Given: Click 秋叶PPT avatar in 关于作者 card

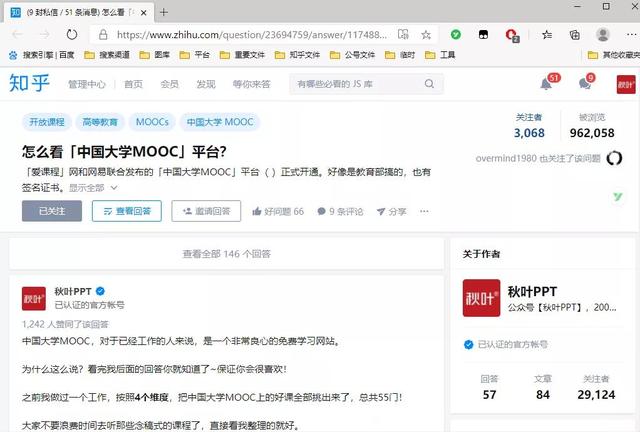Looking at the screenshot, I should pyautogui.click(x=481, y=298).
